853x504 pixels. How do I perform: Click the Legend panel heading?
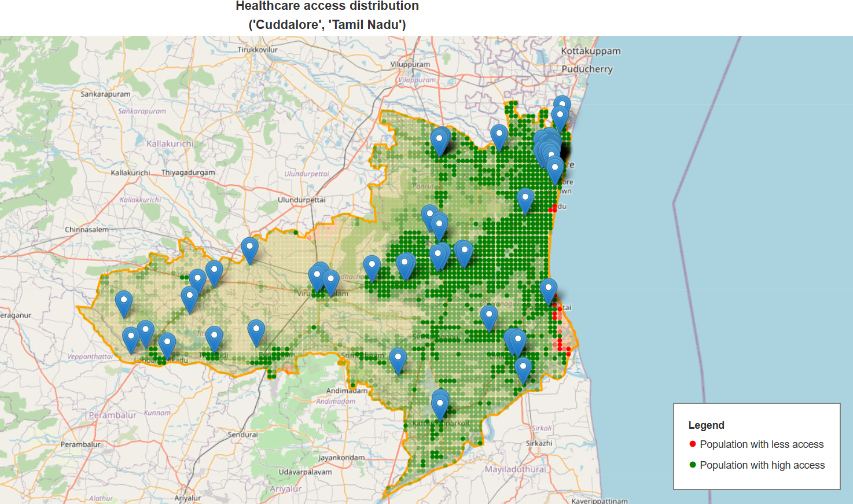(x=707, y=425)
